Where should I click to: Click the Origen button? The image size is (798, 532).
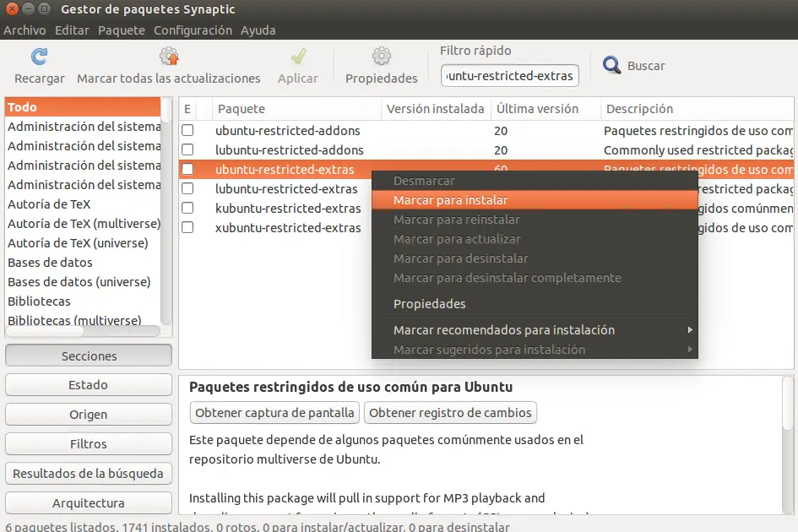point(89,415)
